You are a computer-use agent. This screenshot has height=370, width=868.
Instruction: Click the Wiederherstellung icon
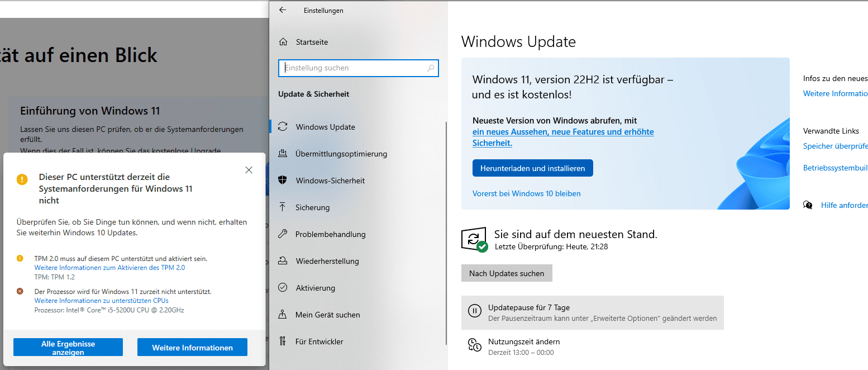click(283, 261)
